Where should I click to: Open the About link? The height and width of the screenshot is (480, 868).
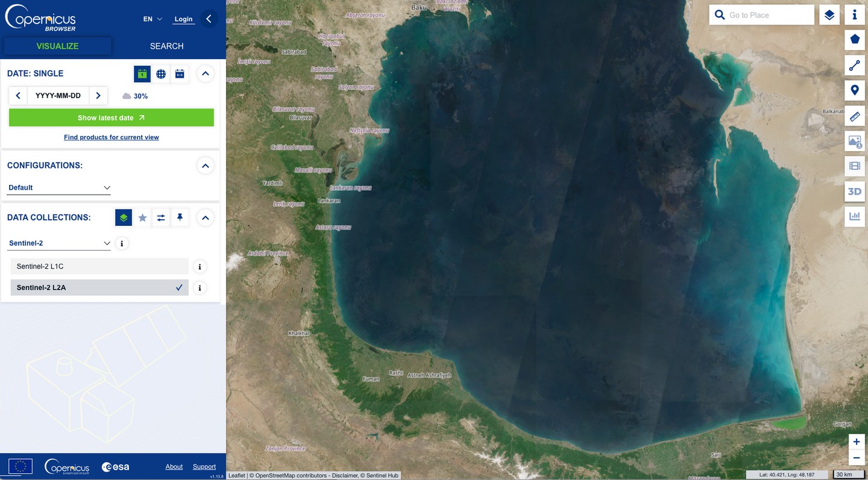click(174, 467)
